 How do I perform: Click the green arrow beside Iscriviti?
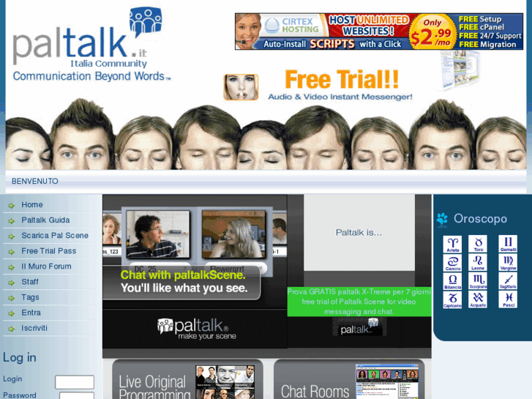point(12,329)
